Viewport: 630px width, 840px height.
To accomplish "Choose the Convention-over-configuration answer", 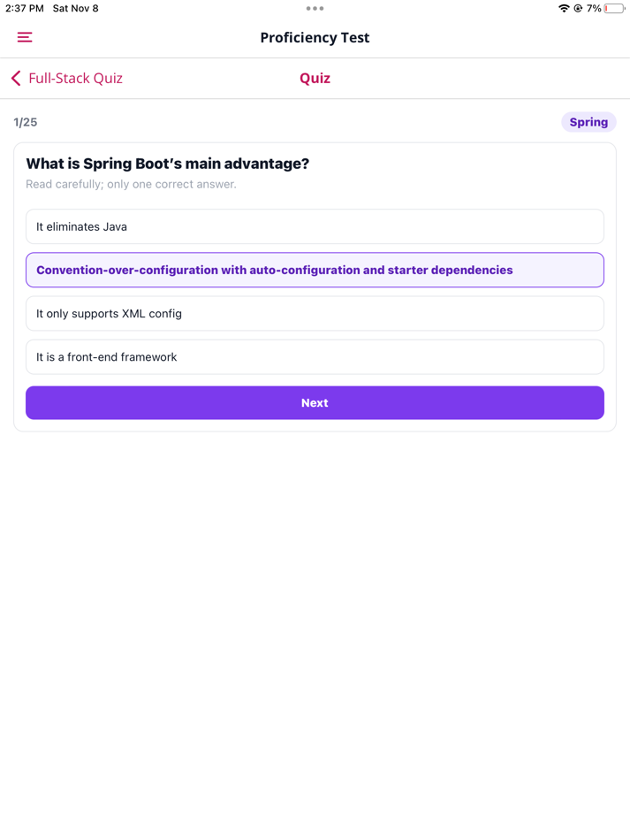I will 315,270.
